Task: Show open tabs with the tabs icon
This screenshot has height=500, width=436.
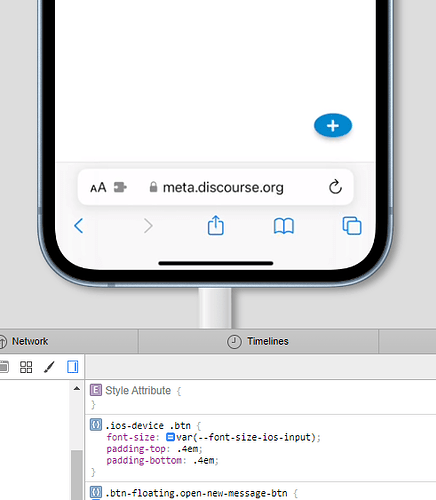Action: point(352,226)
